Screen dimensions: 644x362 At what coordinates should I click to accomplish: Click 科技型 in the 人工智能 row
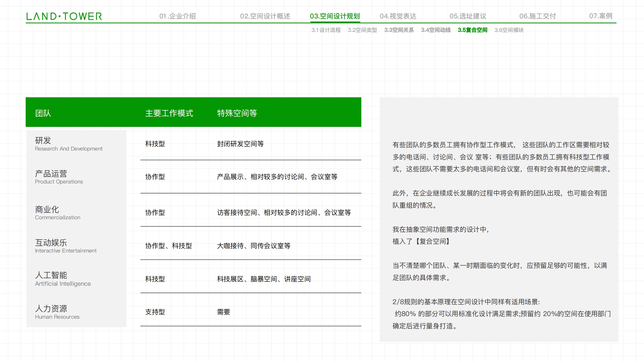[x=155, y=279]
